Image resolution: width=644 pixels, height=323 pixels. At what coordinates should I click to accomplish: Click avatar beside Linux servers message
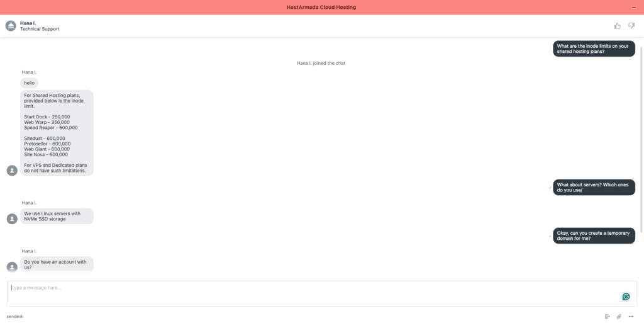pos(12,218)
